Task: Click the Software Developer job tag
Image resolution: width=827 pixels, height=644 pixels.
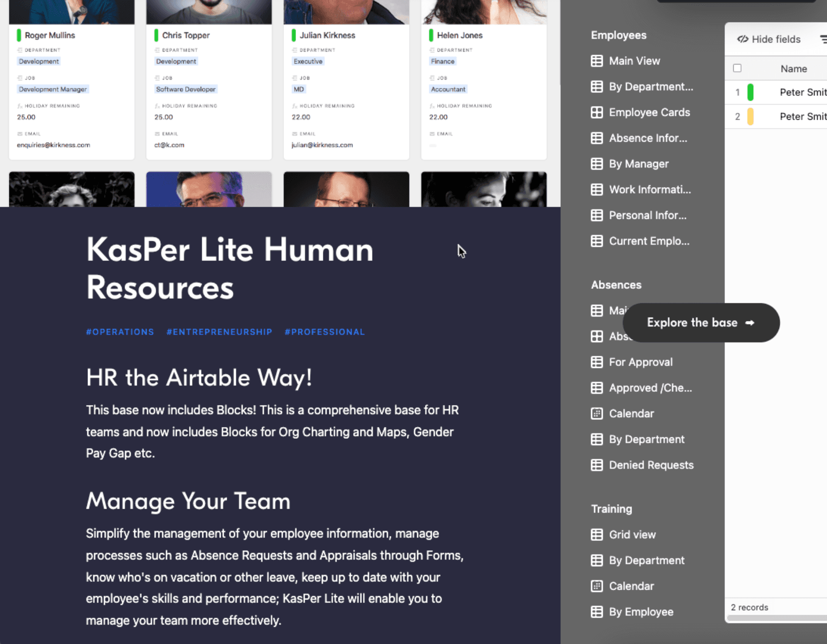Action: click(x=186, y=89)
